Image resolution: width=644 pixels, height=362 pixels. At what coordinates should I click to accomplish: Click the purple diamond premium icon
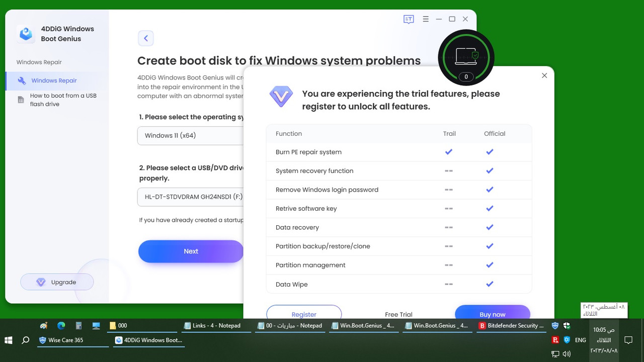(x=281, y=96)
